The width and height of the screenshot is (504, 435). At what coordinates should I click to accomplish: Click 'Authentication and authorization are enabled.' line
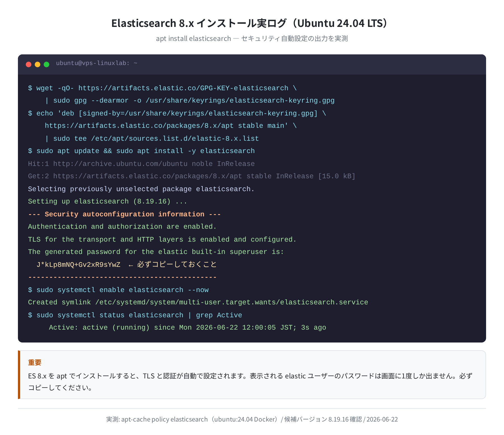pos(122,226)
